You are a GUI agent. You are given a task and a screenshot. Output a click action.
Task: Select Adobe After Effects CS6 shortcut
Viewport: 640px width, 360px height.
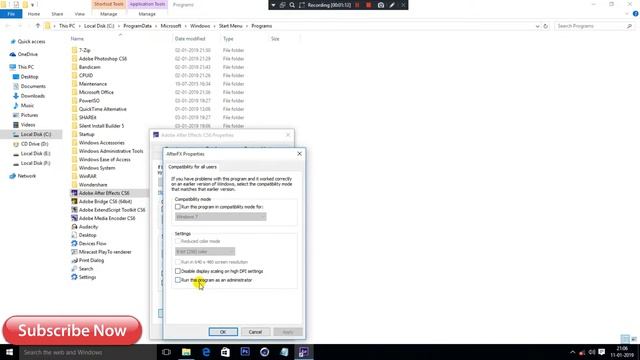pos(104,193)
